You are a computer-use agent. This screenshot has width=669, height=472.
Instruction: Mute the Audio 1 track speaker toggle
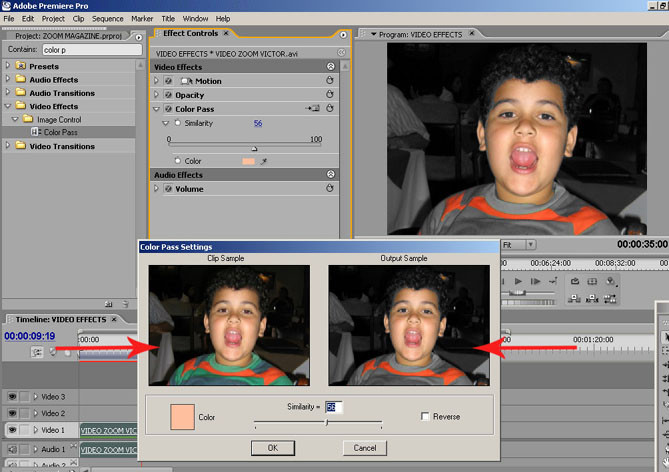coord(11,450)
